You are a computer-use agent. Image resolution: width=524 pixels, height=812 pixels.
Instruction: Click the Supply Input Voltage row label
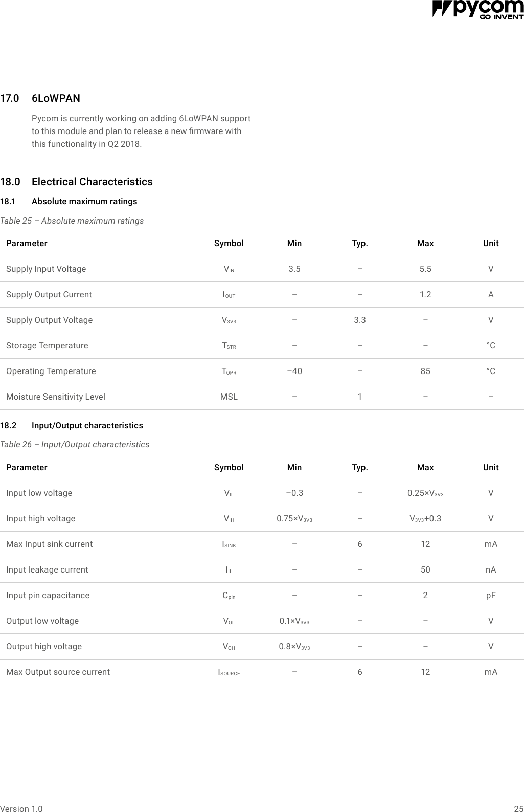point(46,269)
